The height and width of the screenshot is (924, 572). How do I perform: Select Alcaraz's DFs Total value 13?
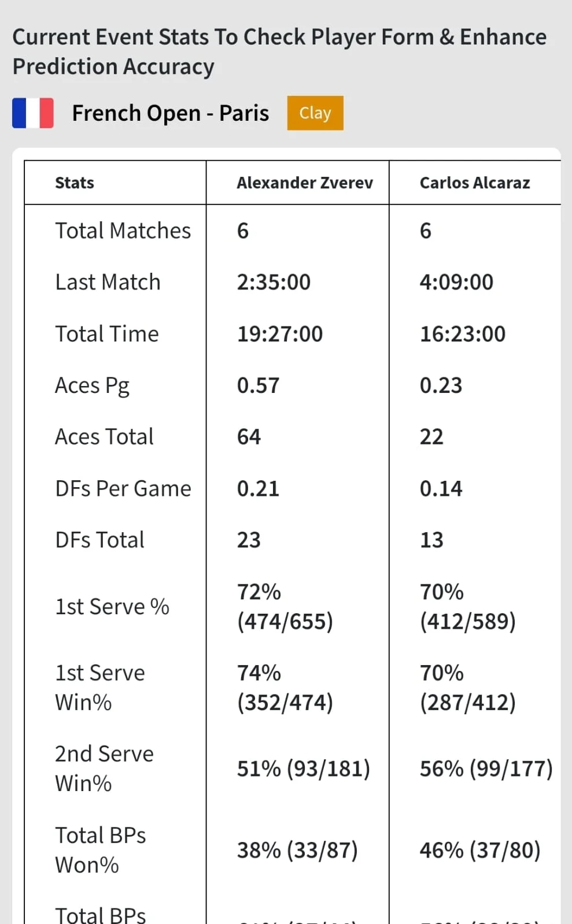click(x=431, y=540)
